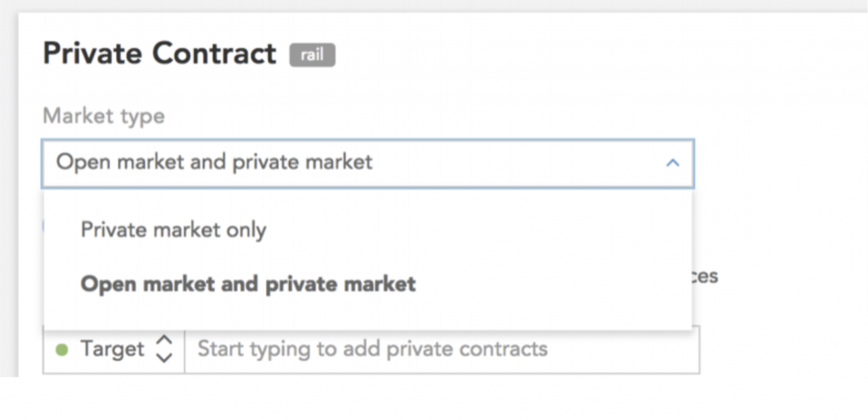
Task: Focus the private contracts search field
Action: [x=442, y=349]
